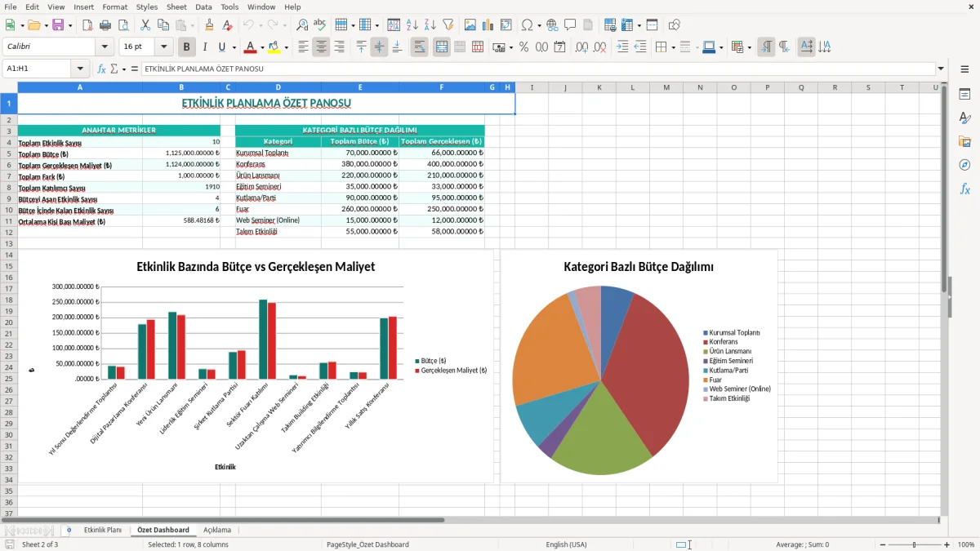Open sidebar Navigator compass icon

[964, 165]
